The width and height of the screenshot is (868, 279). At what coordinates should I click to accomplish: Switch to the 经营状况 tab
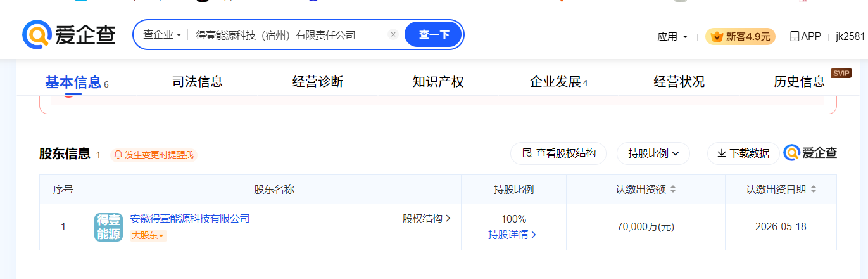[x=679, y=82]
